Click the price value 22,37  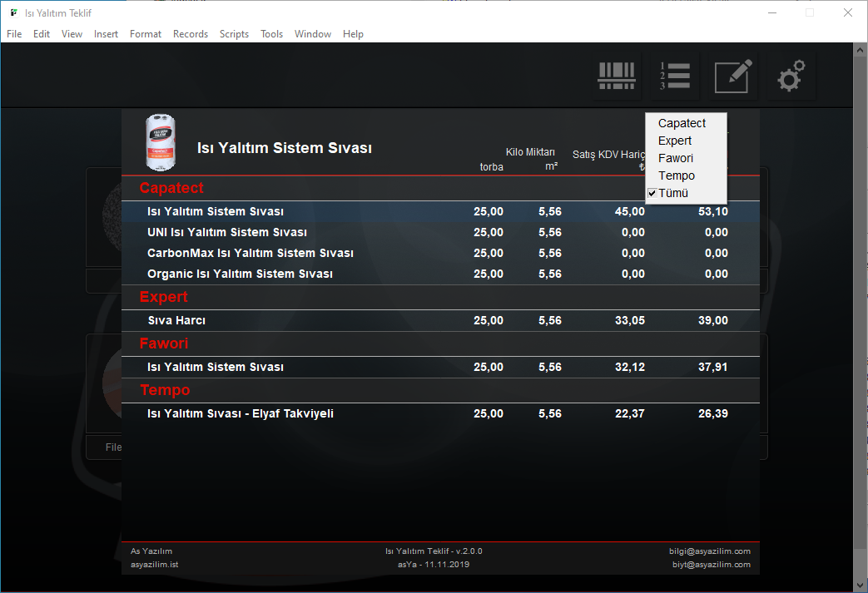630,413
